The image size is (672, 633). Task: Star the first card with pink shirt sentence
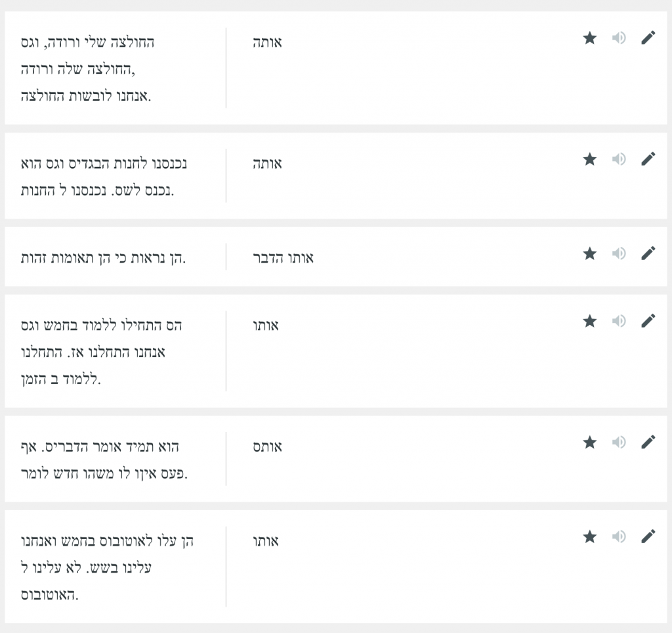pos(590,38)
